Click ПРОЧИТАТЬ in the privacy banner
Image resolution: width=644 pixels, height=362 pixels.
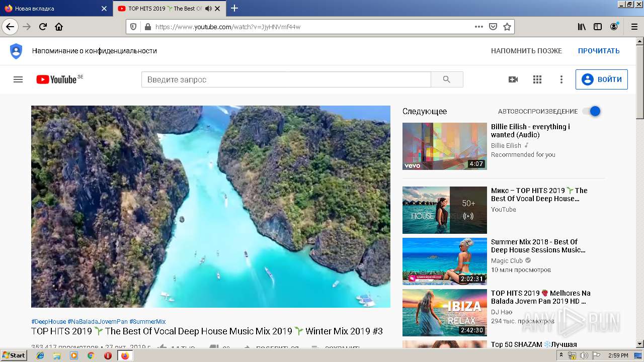pyautogui.click(x=599, y=51)
